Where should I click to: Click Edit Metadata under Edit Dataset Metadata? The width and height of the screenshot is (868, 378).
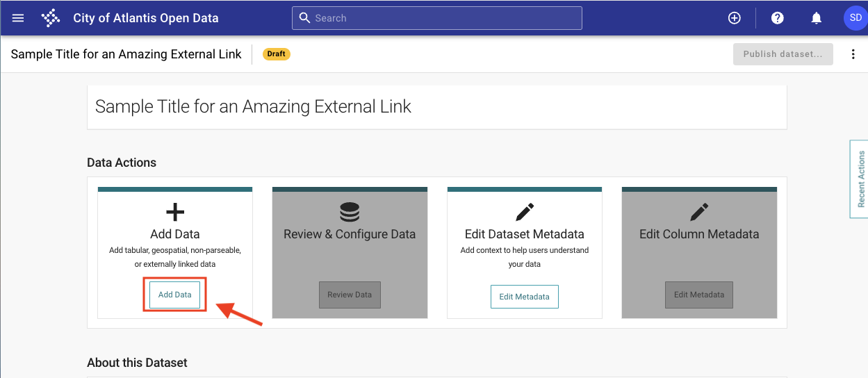point(525,297)
